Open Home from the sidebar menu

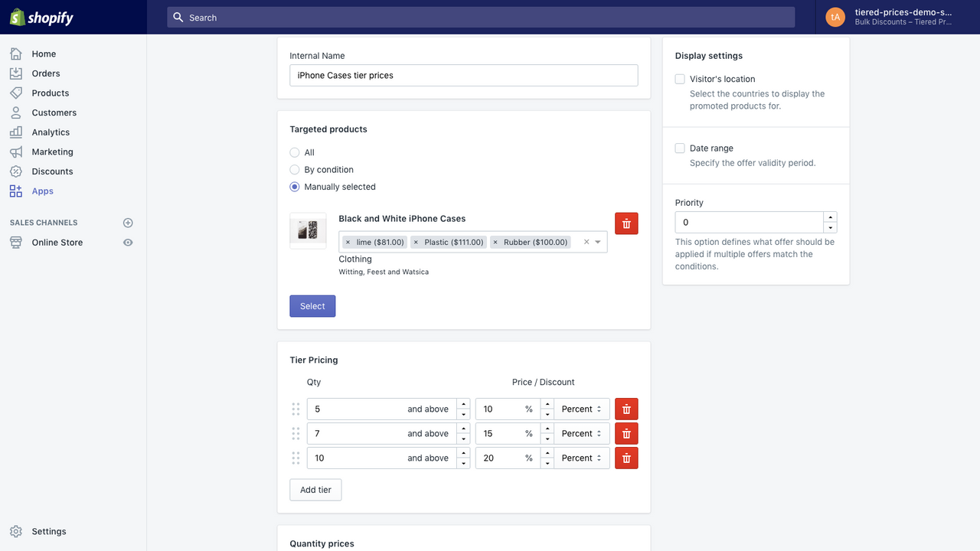click(x=44, y=54)
